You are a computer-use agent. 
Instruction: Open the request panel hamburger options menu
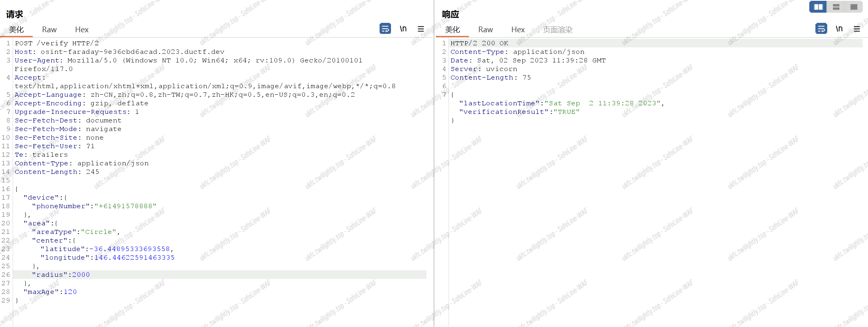421,29
